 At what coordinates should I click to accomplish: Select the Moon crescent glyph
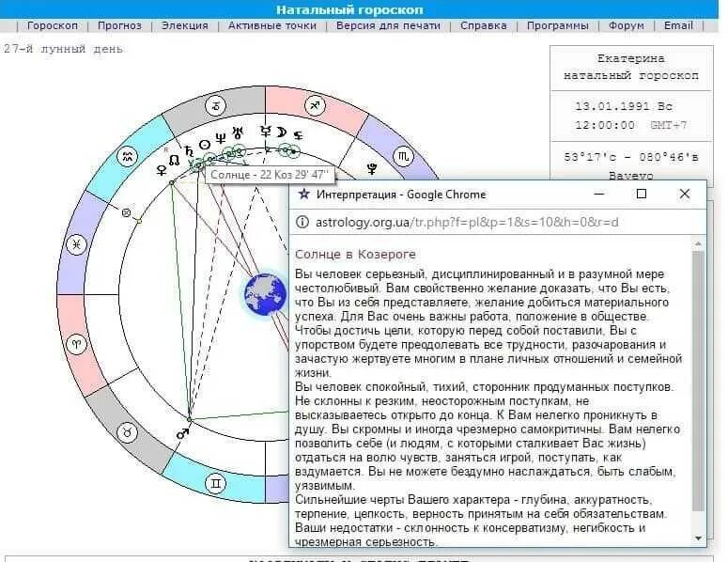point(282,133)
